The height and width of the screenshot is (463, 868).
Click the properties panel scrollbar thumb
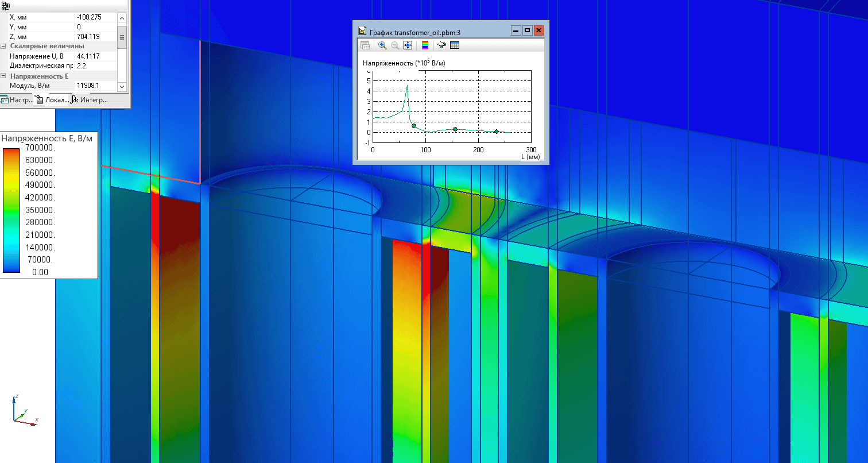[x=122, y=36]
